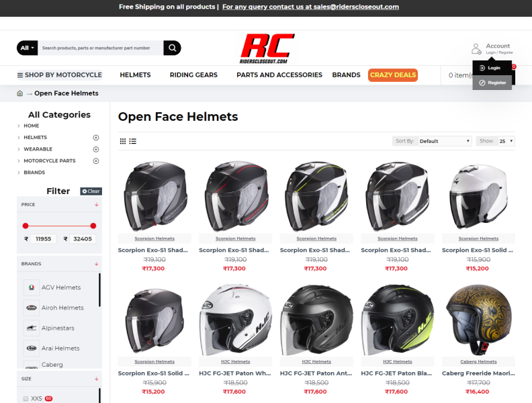Open the cart showing 0 item(s)
Image resolution: width=532 pixels, height=403 pixels.
coord(460,75)
